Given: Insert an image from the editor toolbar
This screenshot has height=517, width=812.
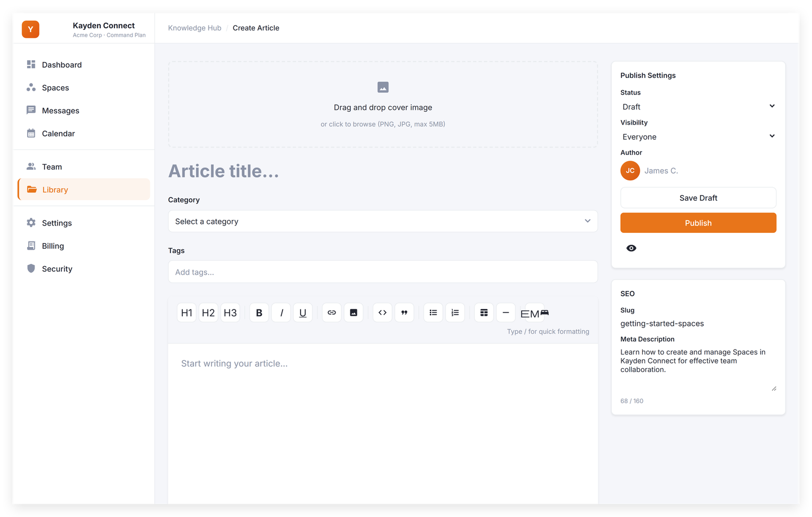Looking at the screenshot, I should pyautogui.click(x=354, y=313).
